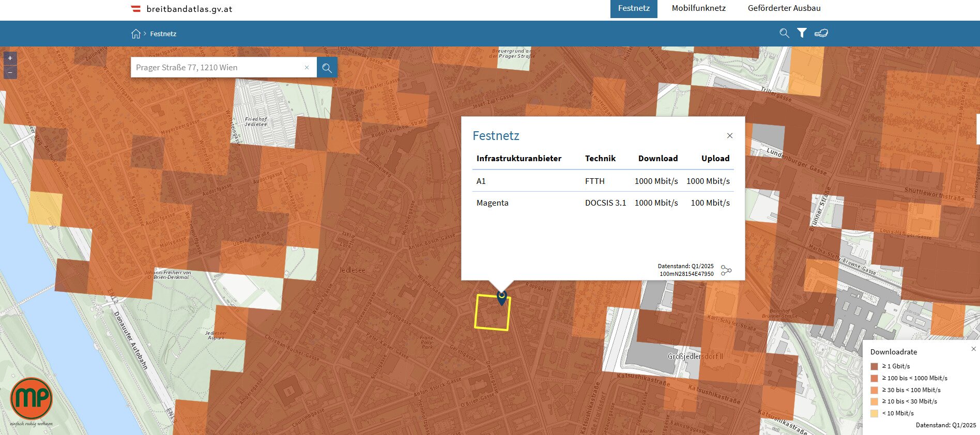The height and width of the screenshot is (435, 980).
Task: Click the FTTH technology cell
Action: 595,181
